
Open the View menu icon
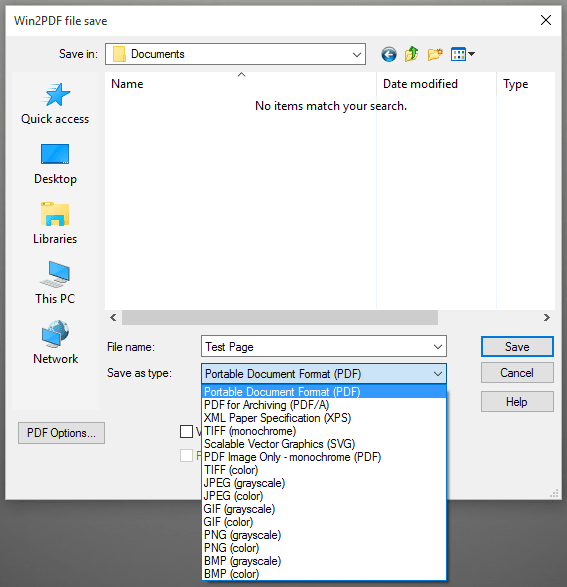point(463,54)
